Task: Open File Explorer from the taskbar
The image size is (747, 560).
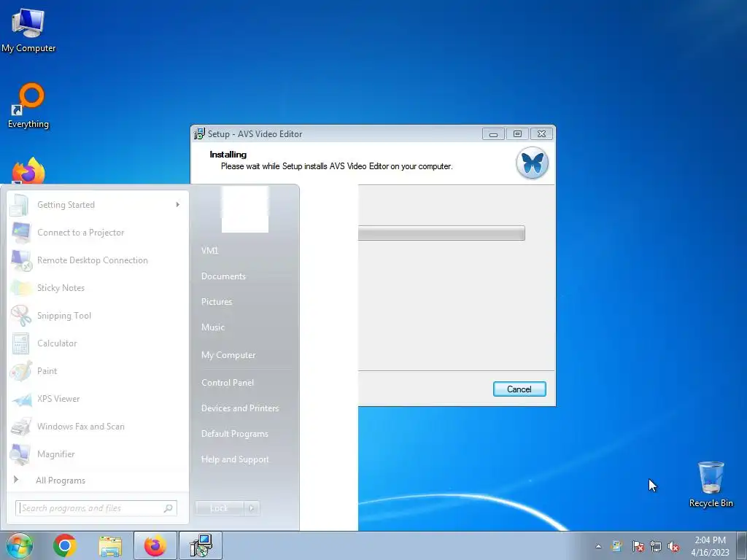Action: (x=110, y=545)
